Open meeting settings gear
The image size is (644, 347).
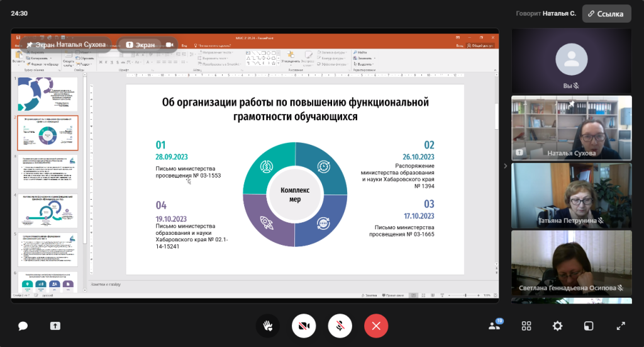click(557, 326)
